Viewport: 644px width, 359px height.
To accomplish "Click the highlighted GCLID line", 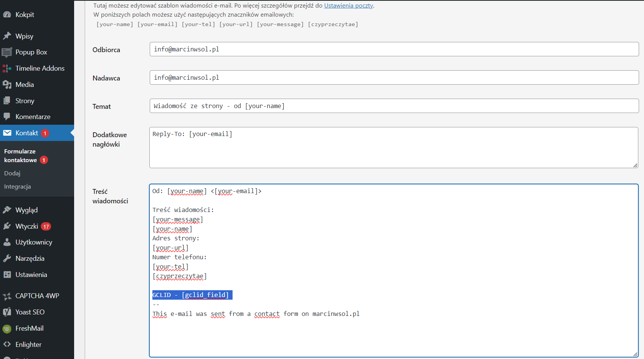I will click(192, 295).
